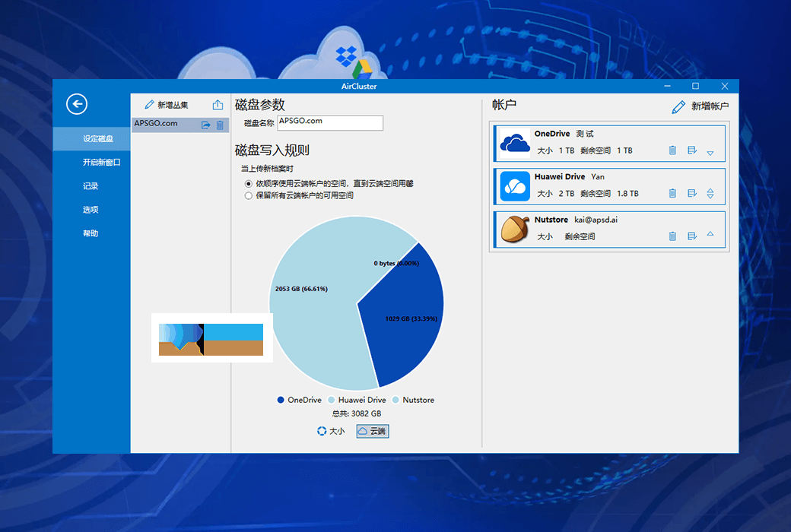Edit the OneDrive account via edit icon
Screen dimensions: 791x532
[x=692, y=150]
